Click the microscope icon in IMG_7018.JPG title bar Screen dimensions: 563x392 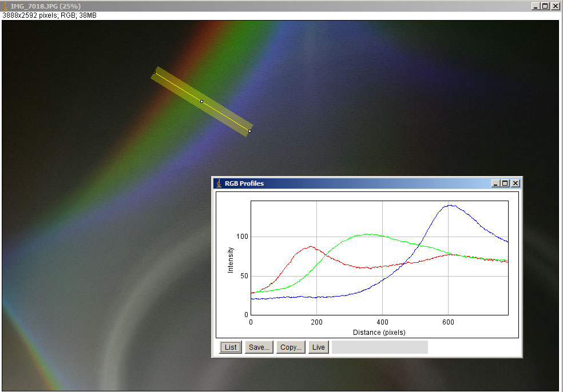5,6
